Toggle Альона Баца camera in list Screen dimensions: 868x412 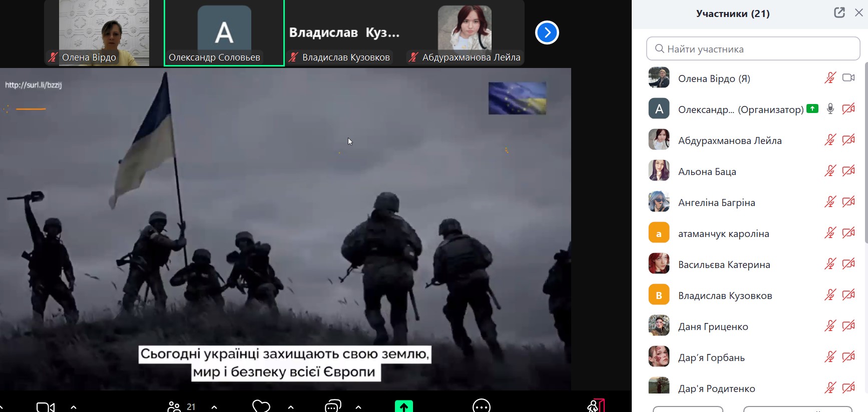[848, 170]
